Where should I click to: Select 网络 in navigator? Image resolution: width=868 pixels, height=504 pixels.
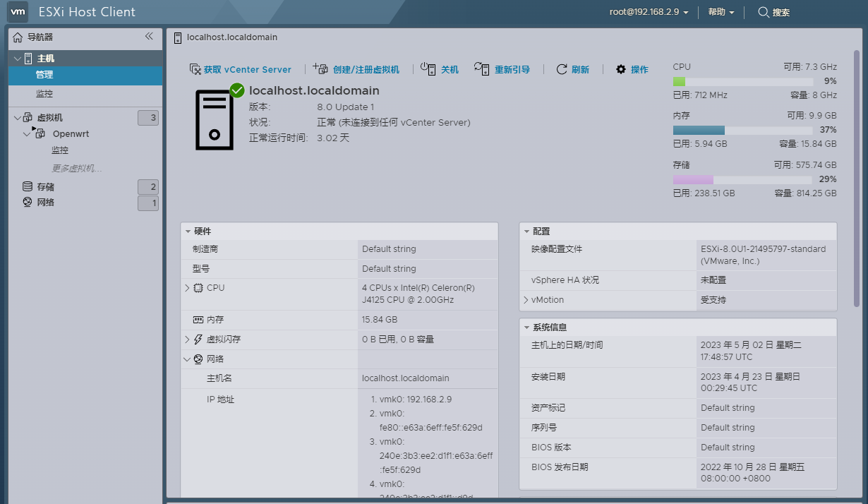(x=46, y=203)
